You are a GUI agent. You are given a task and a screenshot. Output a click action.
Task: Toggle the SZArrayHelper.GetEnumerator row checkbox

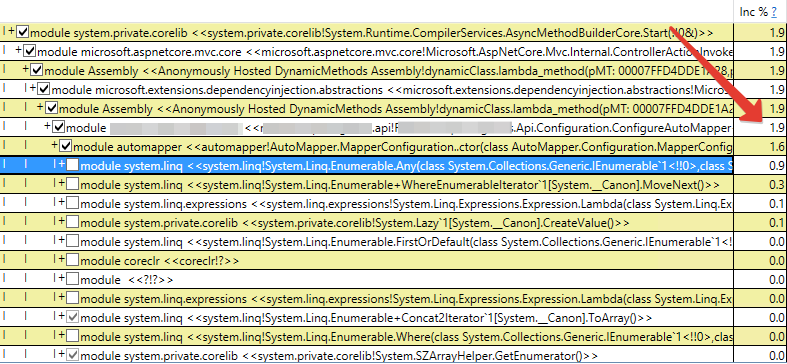[x=73, y=355]
